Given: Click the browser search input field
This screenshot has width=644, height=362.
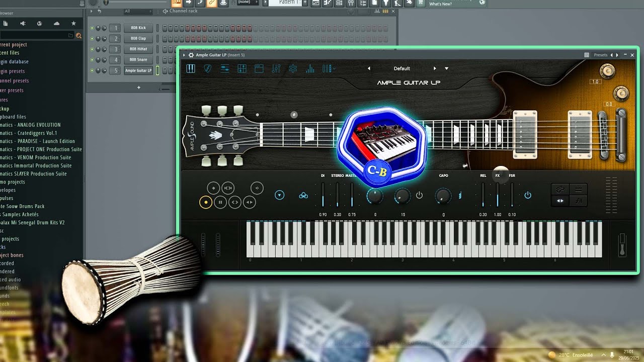Looking at the screenshot, I should pos(37,35).
